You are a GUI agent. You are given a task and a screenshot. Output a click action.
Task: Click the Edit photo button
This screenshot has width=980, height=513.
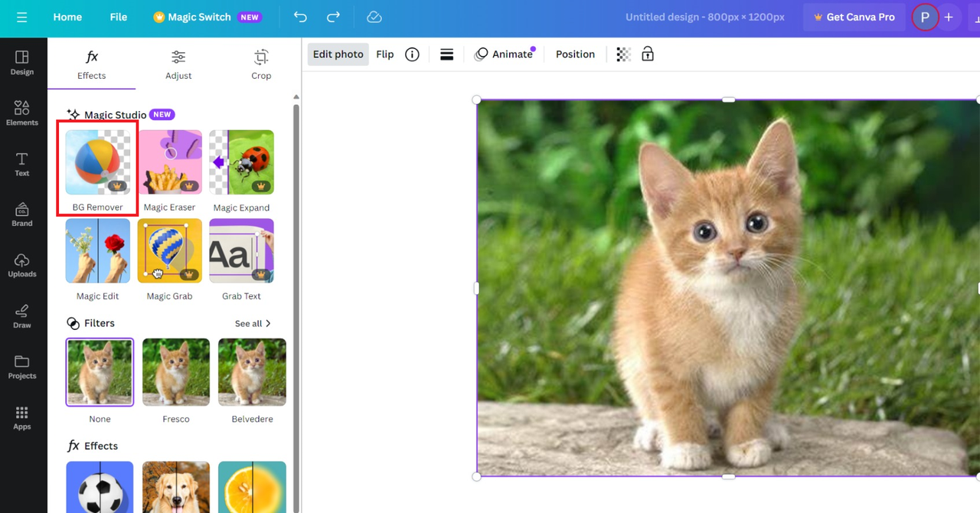click(338, 54)
